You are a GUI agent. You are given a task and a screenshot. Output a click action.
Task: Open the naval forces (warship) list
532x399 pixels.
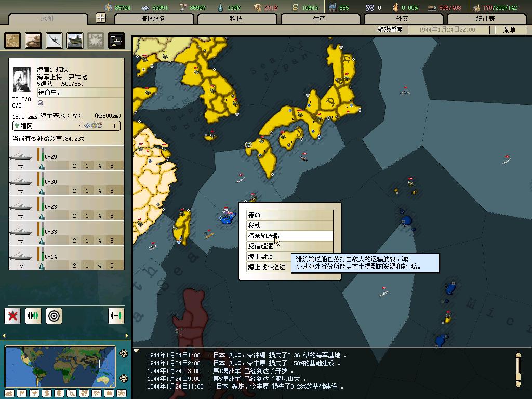[x=75, y=41]
